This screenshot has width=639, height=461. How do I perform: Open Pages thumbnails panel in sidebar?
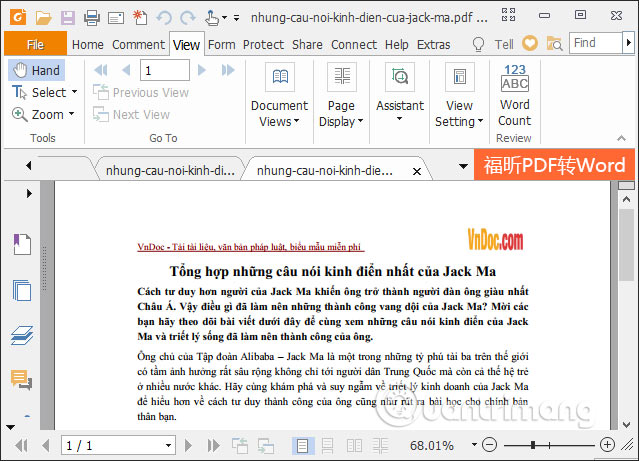point(22,290)
